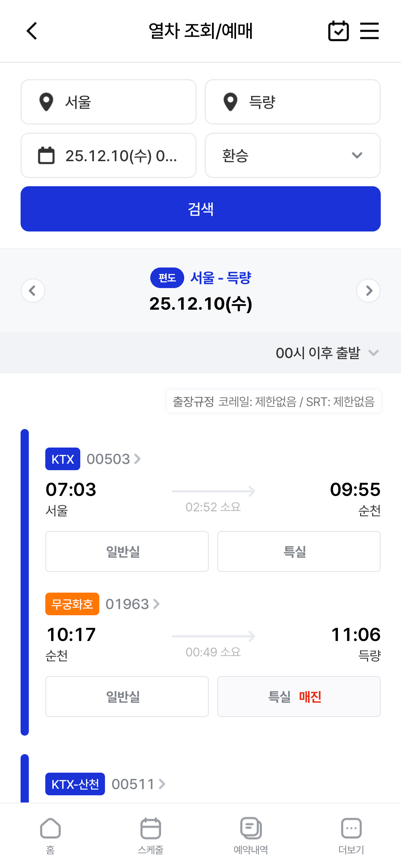Switch to the 스케줄 tab
This screenshot has width=401, height=868.
tap(151, 835)
